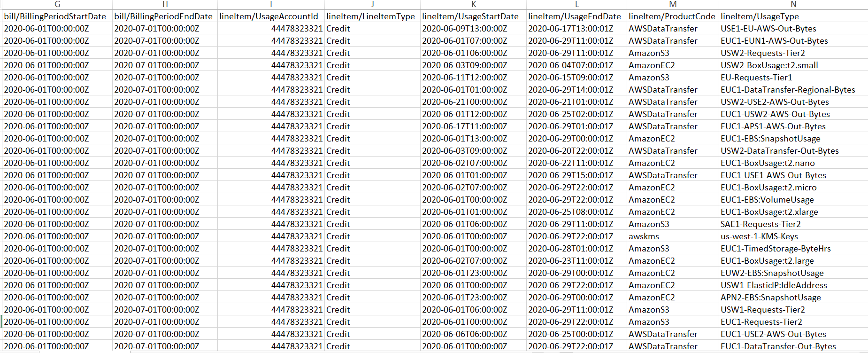The height and width of the screenshot is (353, 868).
Task: Select the lineItem/UsageAccountId header cell
Action: point(269,16)
